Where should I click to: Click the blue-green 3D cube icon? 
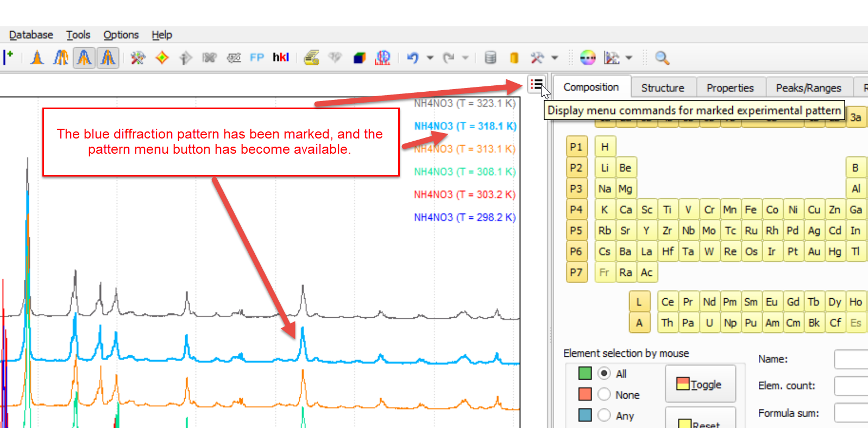(x=359, y=58)
